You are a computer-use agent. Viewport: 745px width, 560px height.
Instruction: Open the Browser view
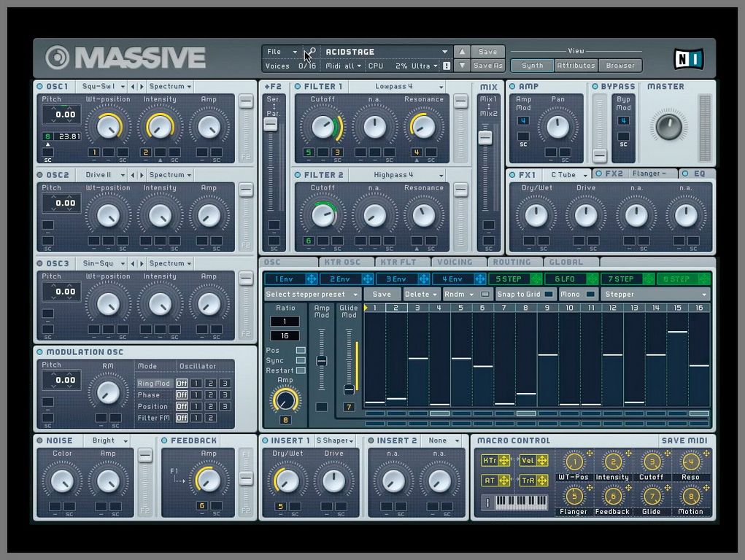pos(620,66)
